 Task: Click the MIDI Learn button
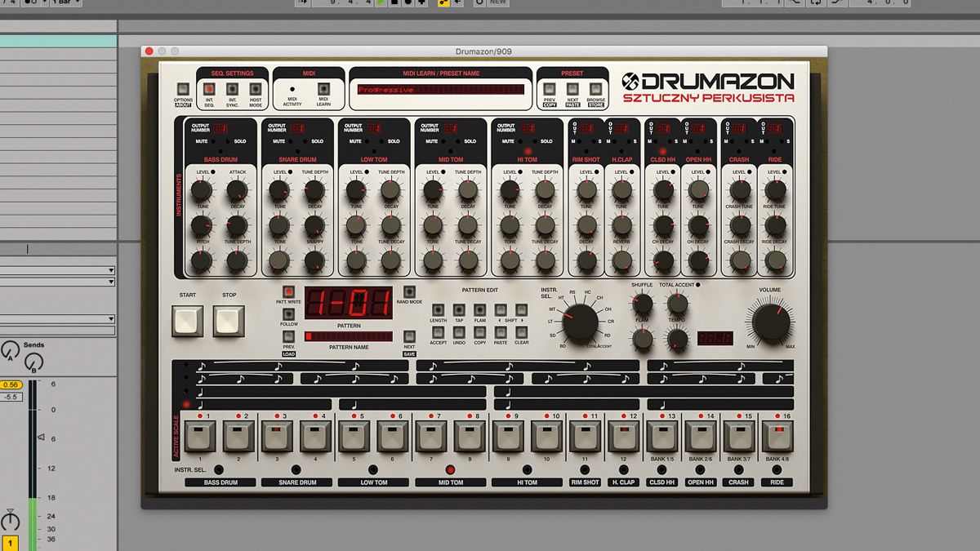(x=322, y=88)
